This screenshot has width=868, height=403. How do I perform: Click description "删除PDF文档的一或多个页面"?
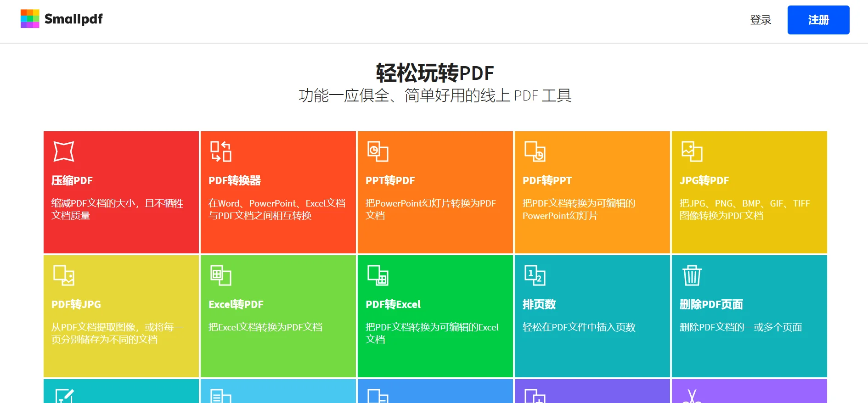[741, 327]
